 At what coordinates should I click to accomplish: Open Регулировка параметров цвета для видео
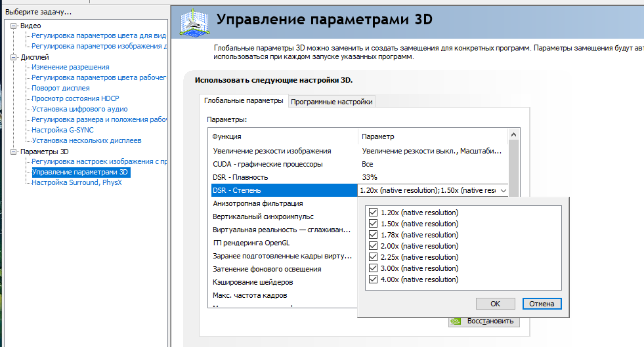point(98,35)
